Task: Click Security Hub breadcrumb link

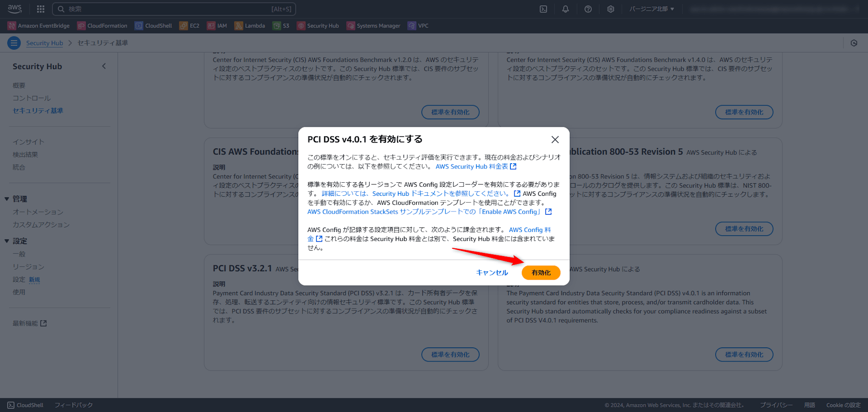Action: point(44,43)
